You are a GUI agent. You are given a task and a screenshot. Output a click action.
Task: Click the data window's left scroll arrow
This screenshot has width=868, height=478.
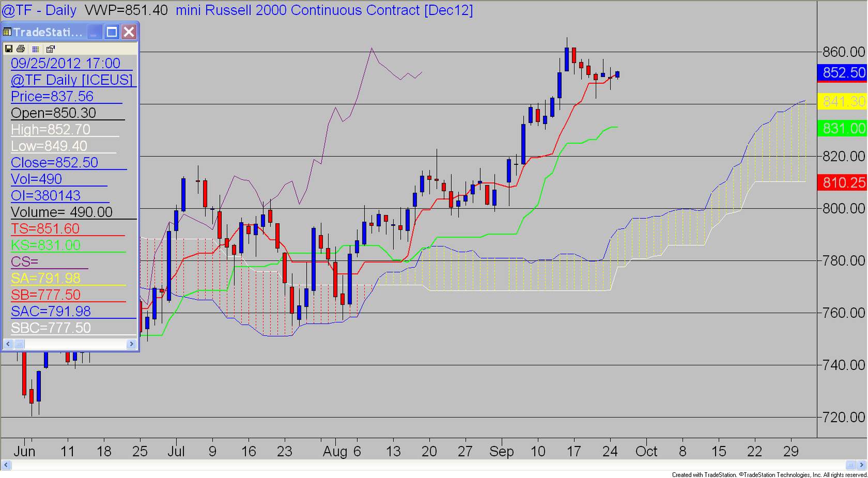(8, 344)
